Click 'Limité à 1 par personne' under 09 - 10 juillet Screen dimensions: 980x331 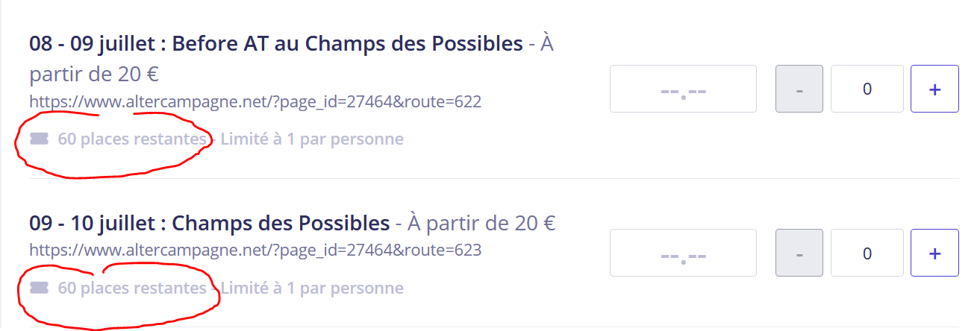point(312,288)
